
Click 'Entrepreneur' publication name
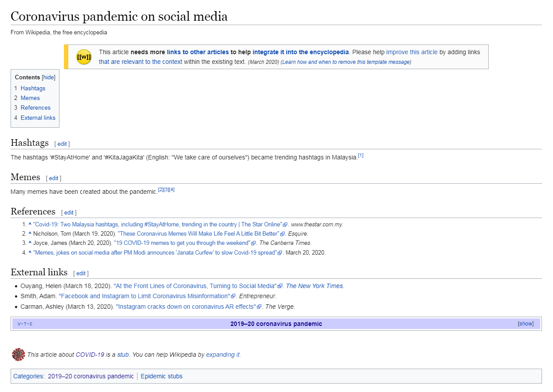click(x=258, y=296)
